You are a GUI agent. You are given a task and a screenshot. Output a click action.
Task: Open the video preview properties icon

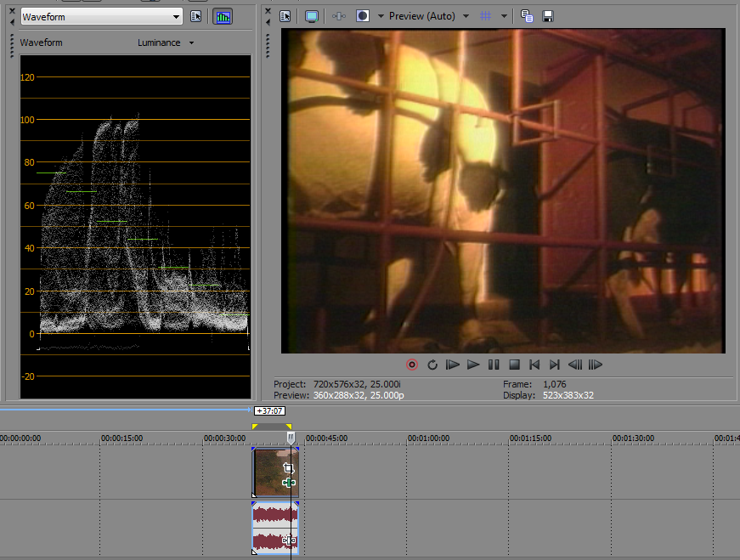pos(285,16)
